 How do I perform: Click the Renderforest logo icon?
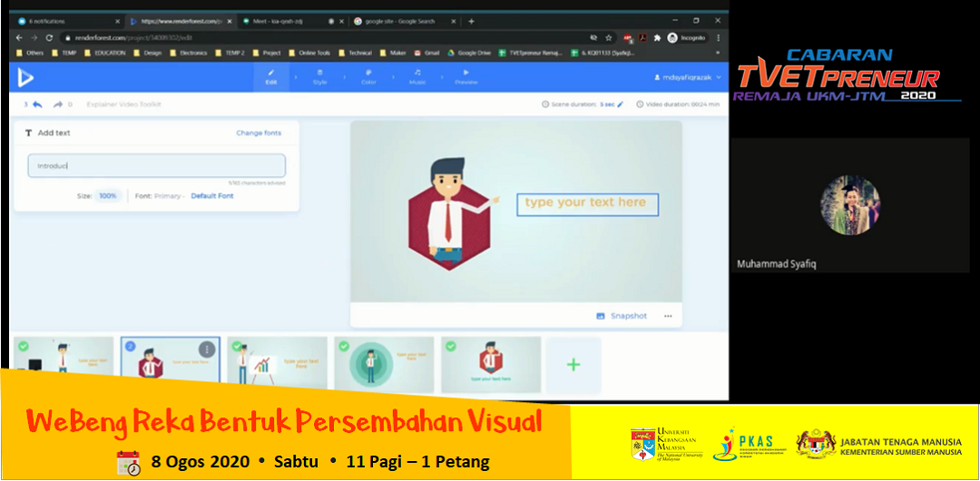pos(25,78)
